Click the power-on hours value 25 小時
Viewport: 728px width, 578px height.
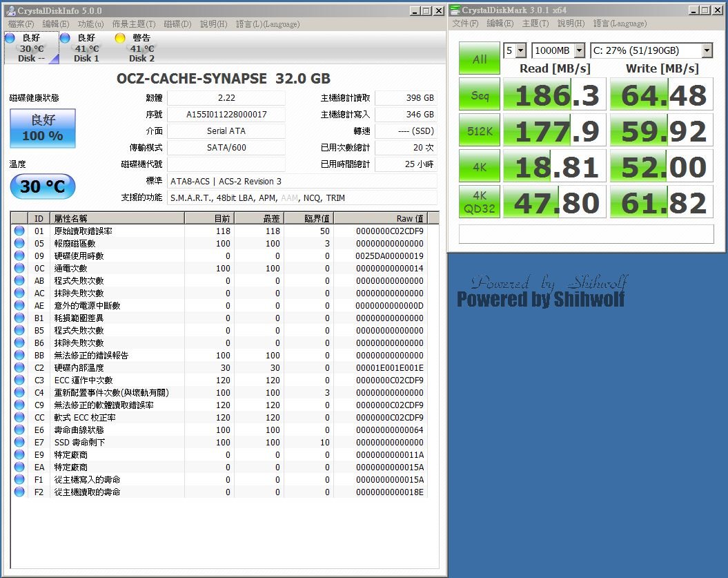pyautogui.click(x=406, y=164)
